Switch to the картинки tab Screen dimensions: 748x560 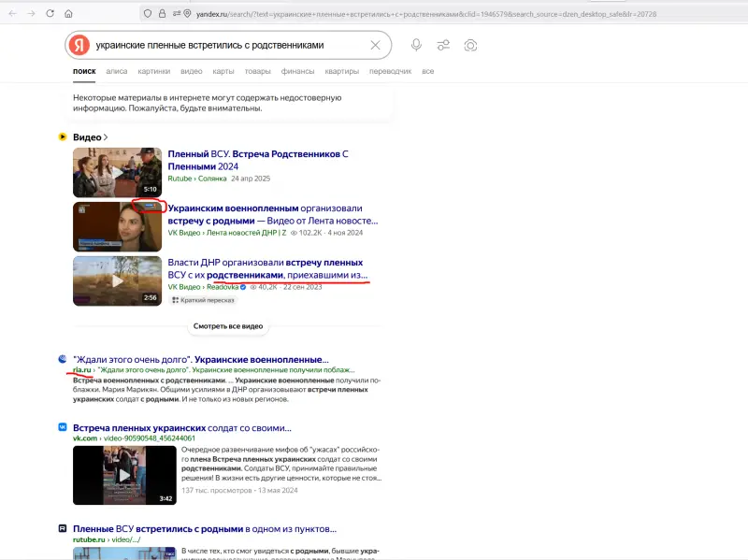pyautogui.click(x=153, y=71)
